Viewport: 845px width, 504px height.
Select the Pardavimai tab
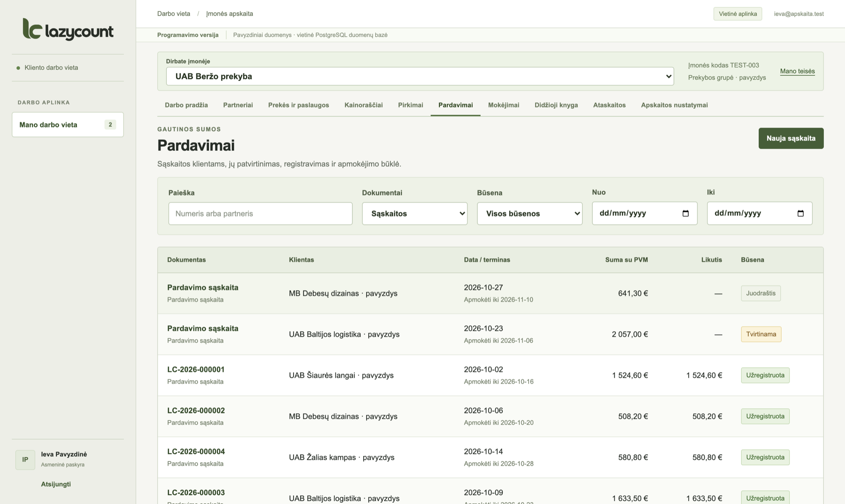[455, 105]
